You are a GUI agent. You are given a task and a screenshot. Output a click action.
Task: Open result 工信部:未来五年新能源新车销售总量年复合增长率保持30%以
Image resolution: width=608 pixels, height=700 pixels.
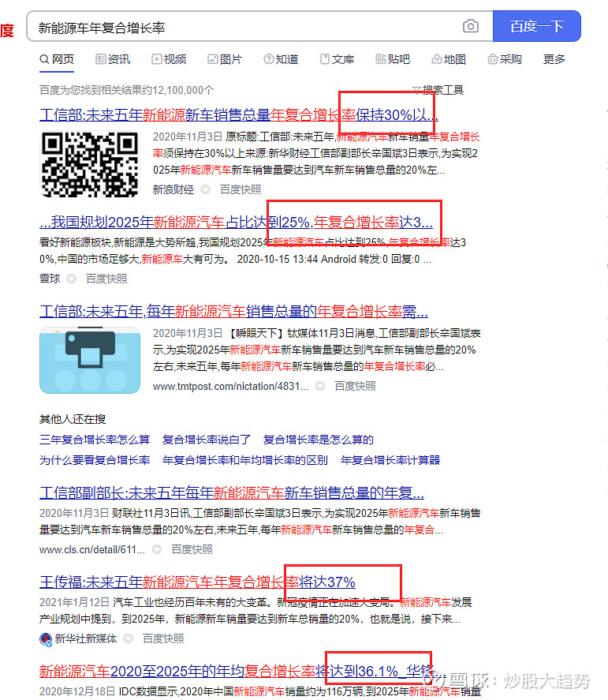(x=239, y=114)
